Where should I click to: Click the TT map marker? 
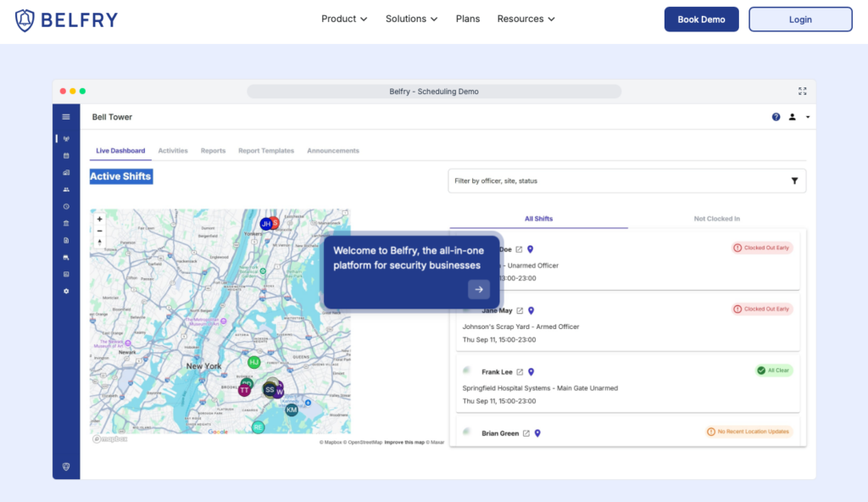244,390
